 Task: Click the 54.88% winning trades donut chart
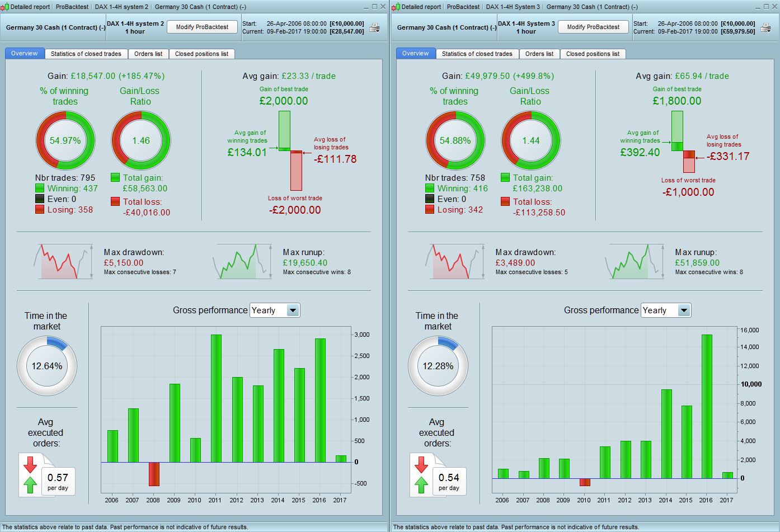(455, 140)
